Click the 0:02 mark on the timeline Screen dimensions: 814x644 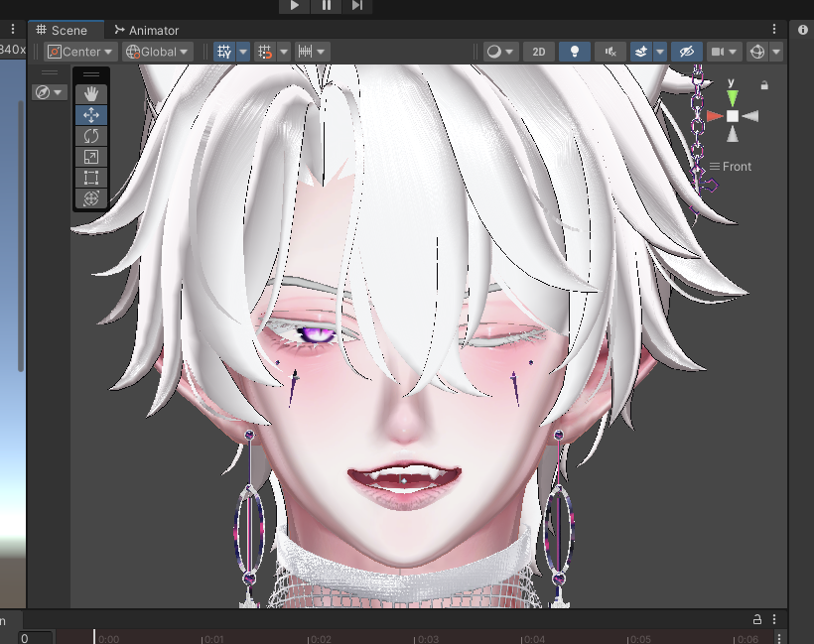(x=321, y=639)
